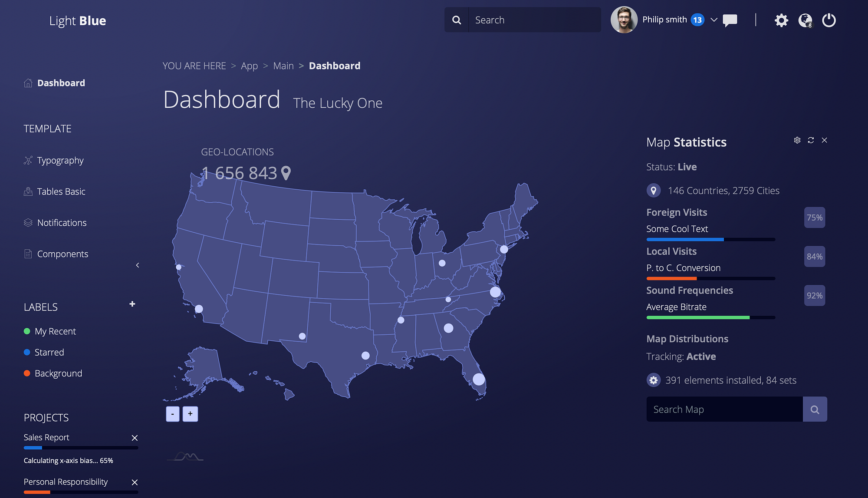868x498 pixels.
Task: Dismiss the Sales Report project
Action: (135, 438)
